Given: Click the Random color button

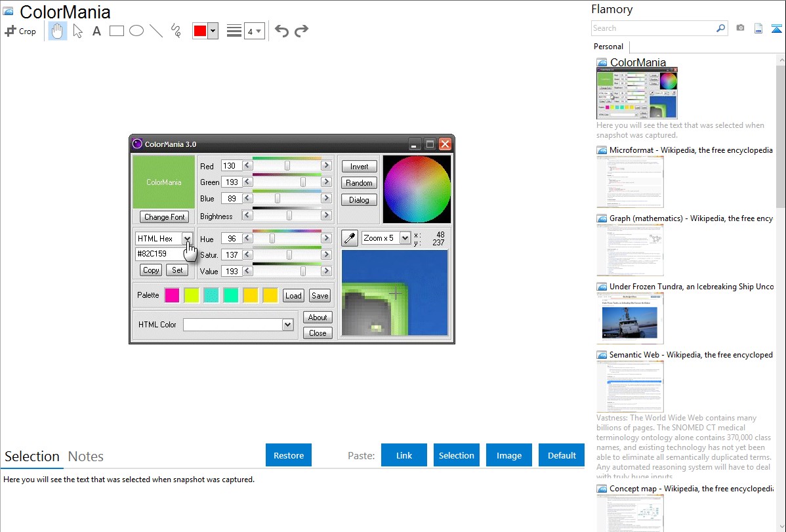Looking at the screenshot, I should tap(359, 183).
